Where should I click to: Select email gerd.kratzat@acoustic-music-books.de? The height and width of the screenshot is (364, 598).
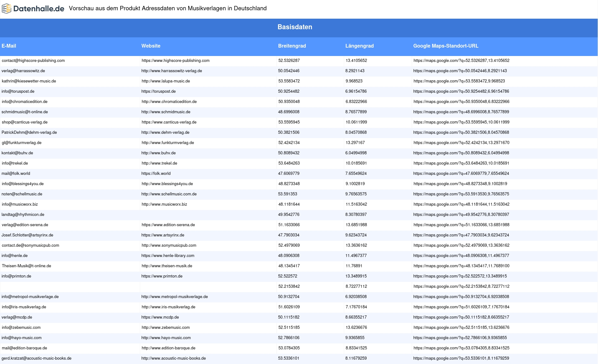[36, 358]
